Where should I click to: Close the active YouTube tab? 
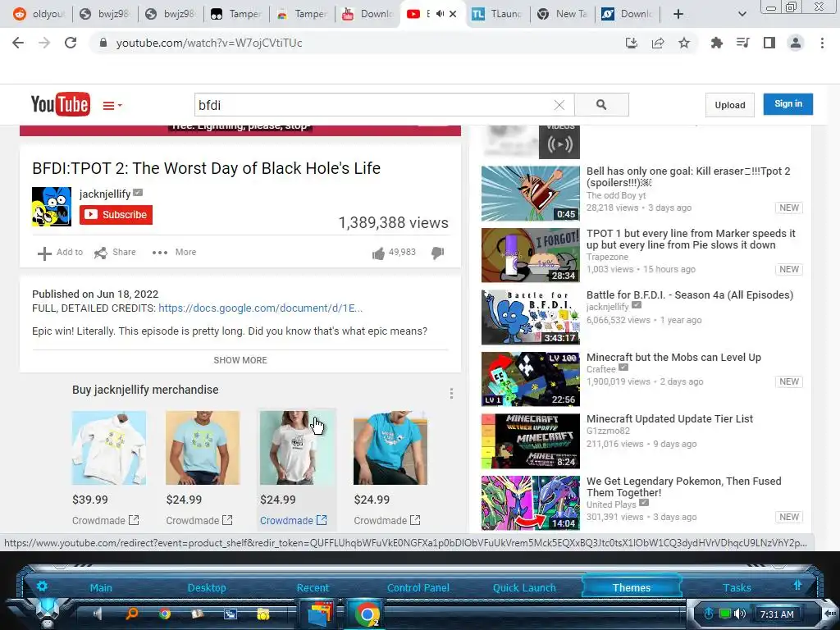(x=453, y=14)
